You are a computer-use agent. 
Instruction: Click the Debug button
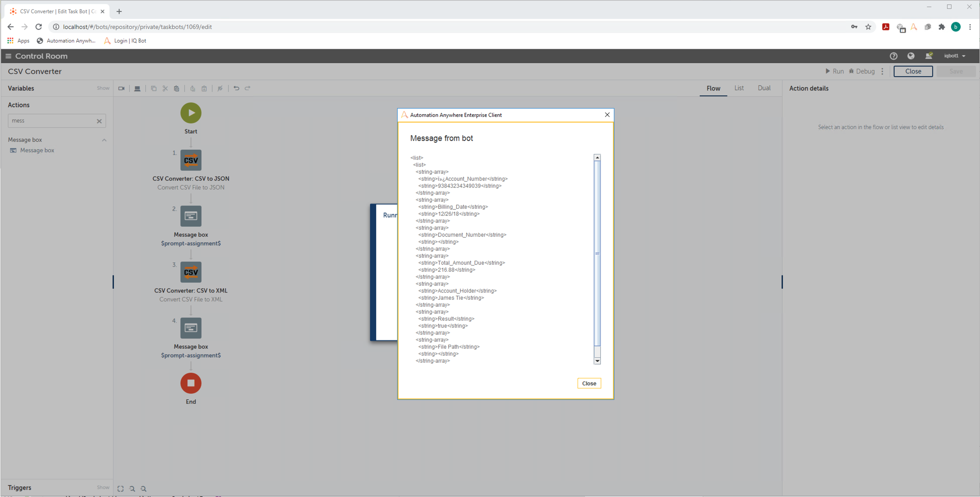tap(861, 71)
